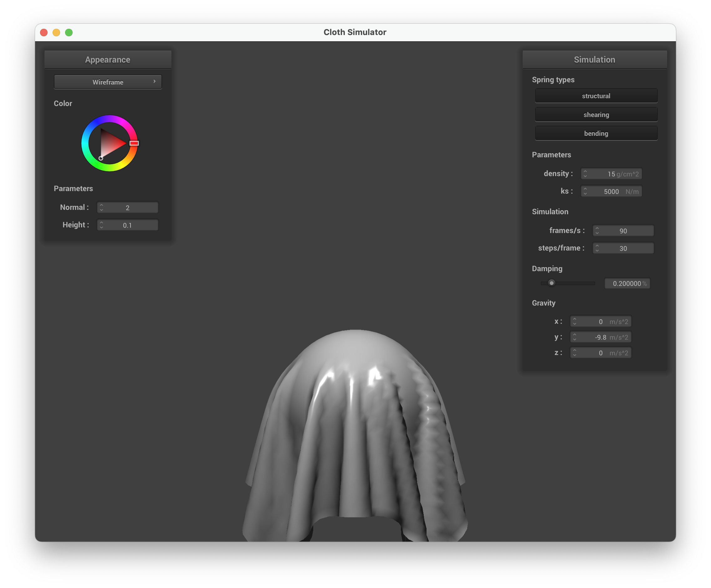This screenshot has height=588, width=711.
Task: Click the frames/s stepper arrows
Action: point(597,231)
